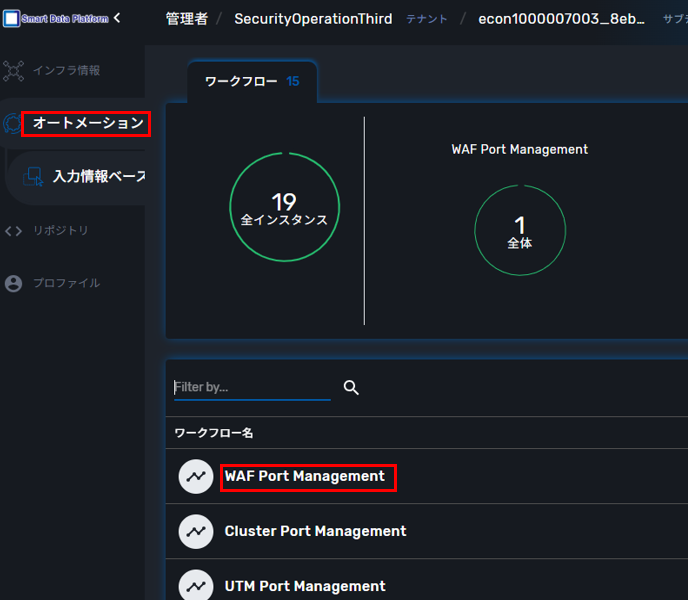Open WAF Port Management workflow

click(x=305, y=477)
